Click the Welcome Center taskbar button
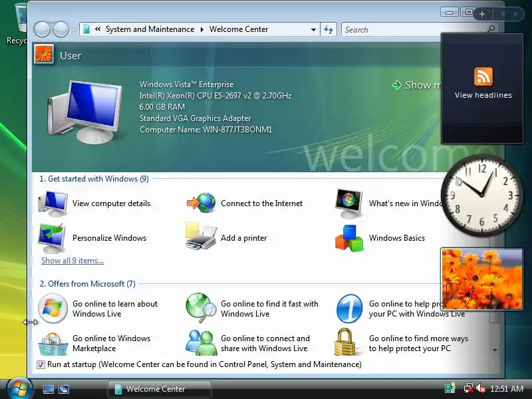The height and width of the screenshot is (399, 532). pyautogui.click(x=160, y=389)
